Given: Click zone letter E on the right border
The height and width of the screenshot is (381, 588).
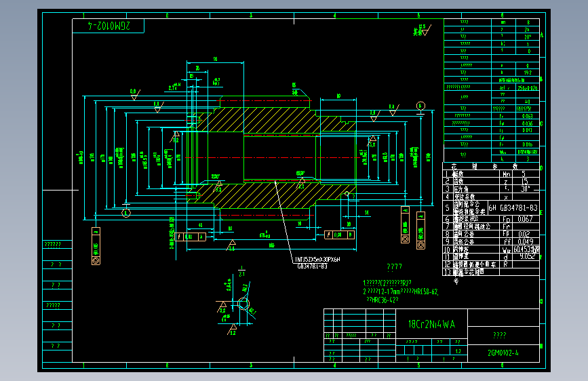Looking at the screenshot, I should point(541,213).
